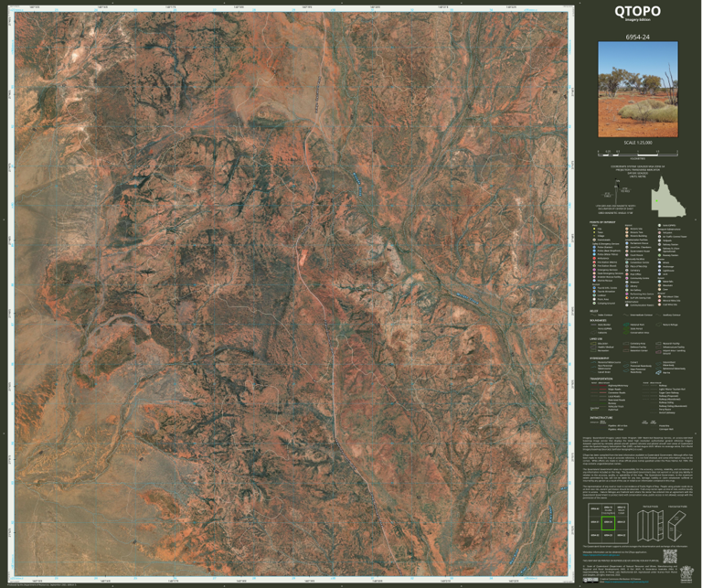Click the Creative Commons licence badge
The height and width of the screenshot is (588, 702).
[x=590, y=581]
